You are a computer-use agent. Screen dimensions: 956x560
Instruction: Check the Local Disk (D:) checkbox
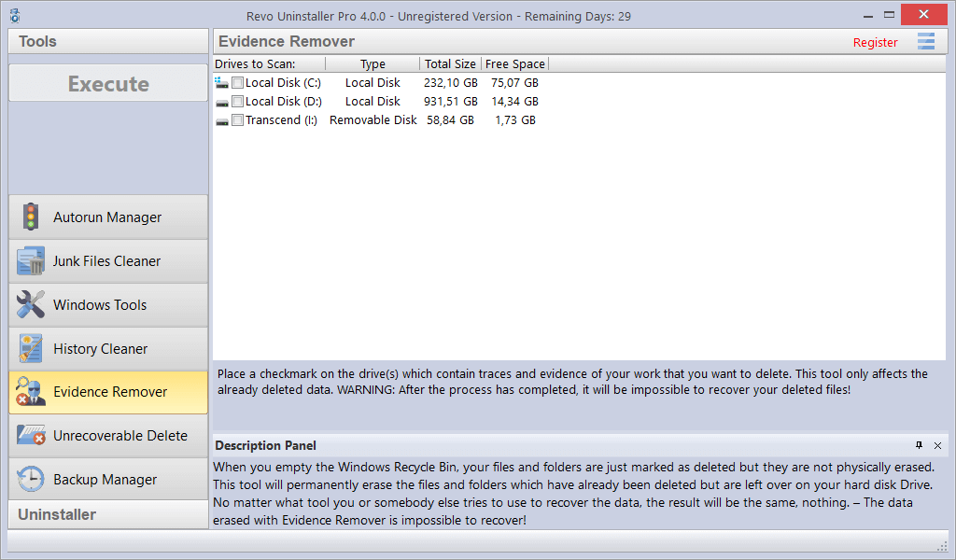(x=238, y=101)
